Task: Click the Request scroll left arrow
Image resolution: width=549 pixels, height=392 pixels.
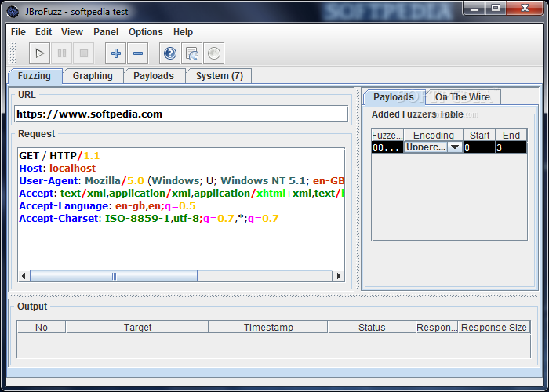Action: pyautogui.click(x=24, y=276)
